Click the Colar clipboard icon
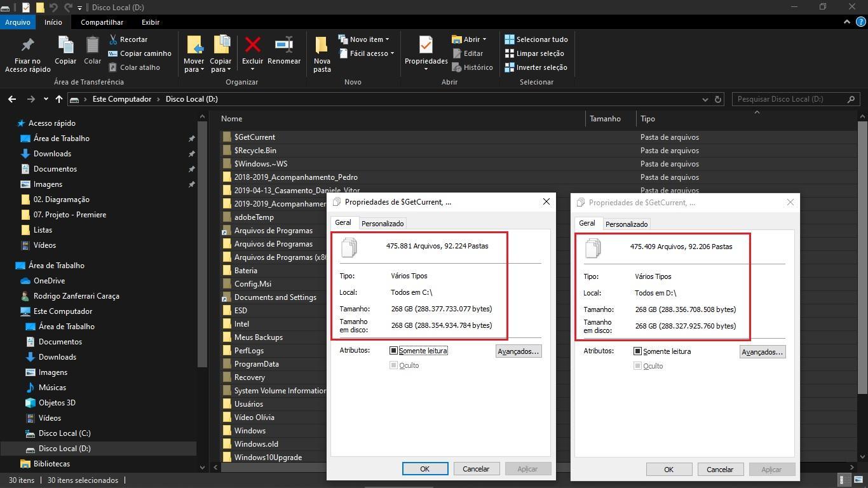 point(92,46)
